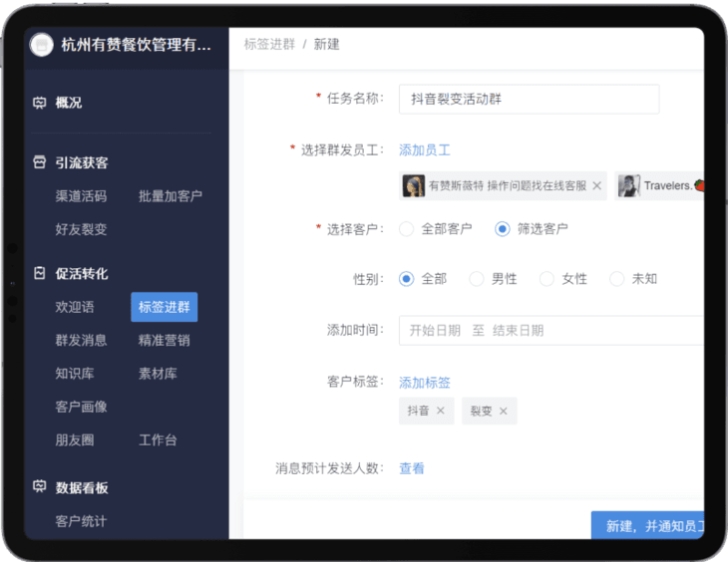Click the 任务名称 text input field
The height and width of the screenshot is (562, 728).
(529, 99)
